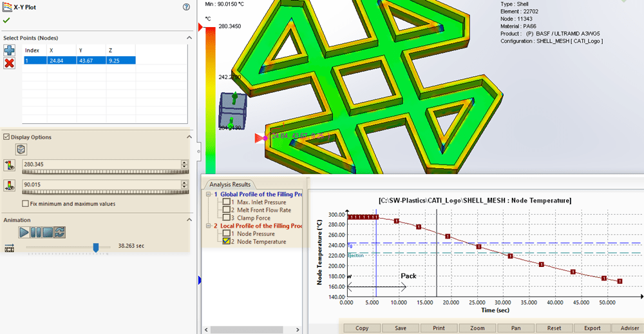This screenshot has height=334, width=644.
Task: Pause the animation
Action: 36,232
